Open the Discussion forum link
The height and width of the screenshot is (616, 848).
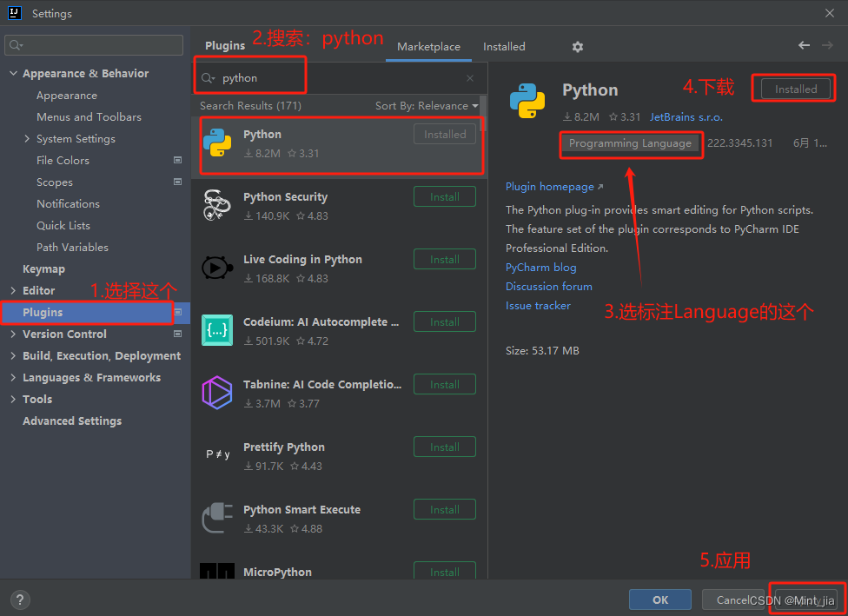tap(549, 286)
